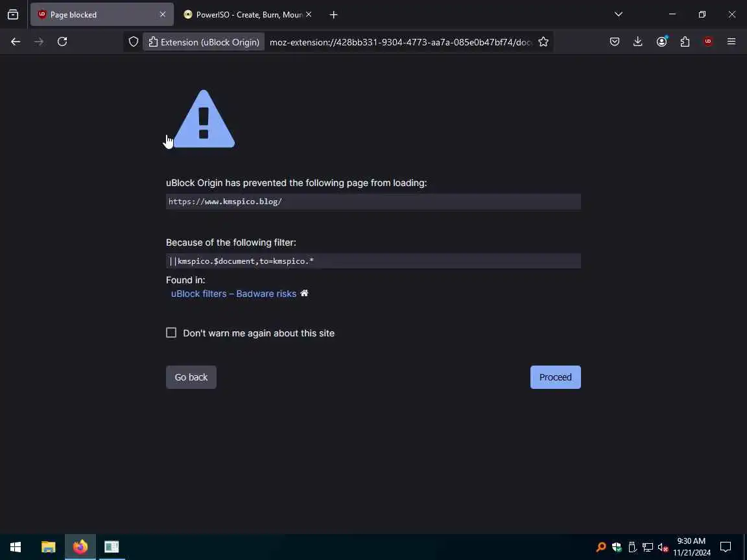
Task: Click the muted volume tray icon
Action: click(663, 546)
